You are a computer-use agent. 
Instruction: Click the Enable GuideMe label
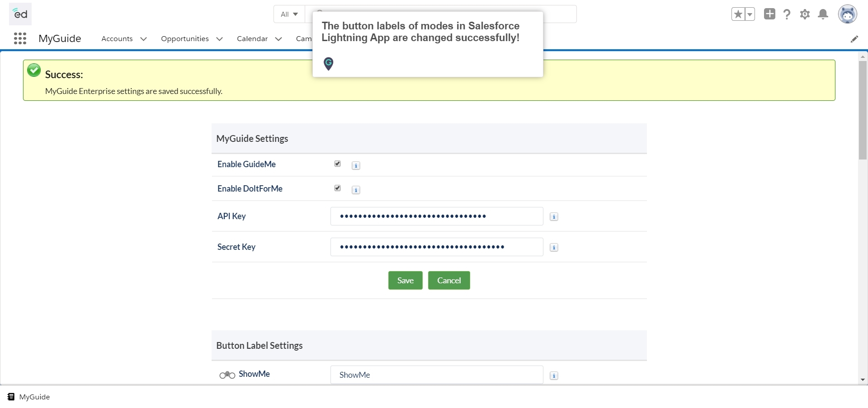(x=246, y=164)
